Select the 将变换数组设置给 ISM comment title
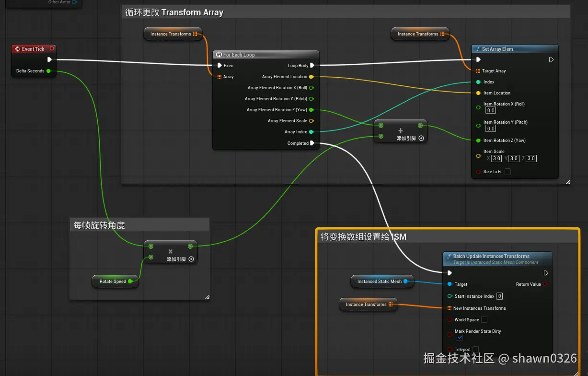The image size is (588, 376). pos(364,236)
